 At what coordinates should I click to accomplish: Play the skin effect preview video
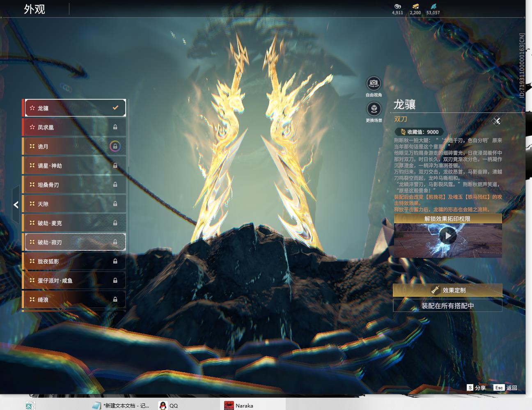click(447, 236)
